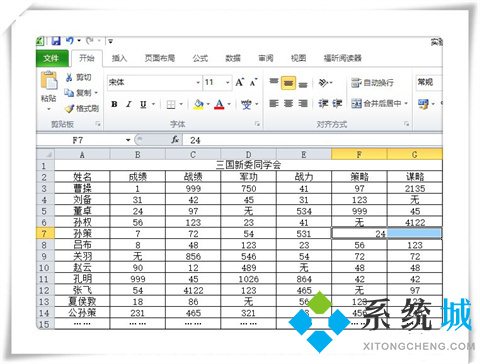Click the Undo arrow icon
480x364 pixels.
click(69, 41)
